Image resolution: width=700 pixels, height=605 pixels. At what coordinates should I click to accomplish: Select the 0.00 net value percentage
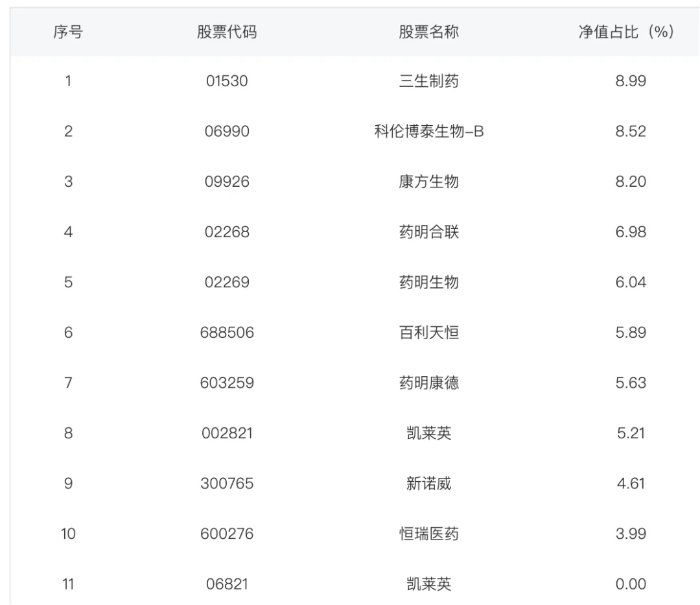[631, 584]
